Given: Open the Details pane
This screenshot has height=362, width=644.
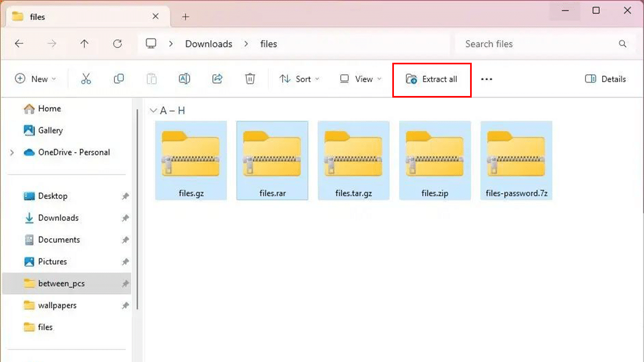Looking at the screenshot, I should pos(605,79).
